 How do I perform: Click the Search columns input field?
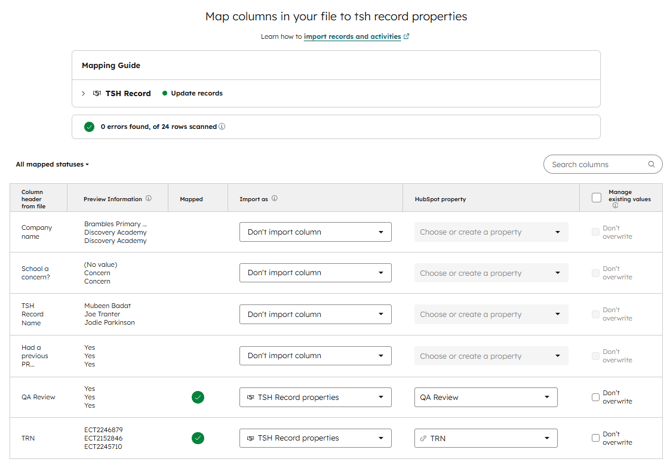tap(596, 164)
